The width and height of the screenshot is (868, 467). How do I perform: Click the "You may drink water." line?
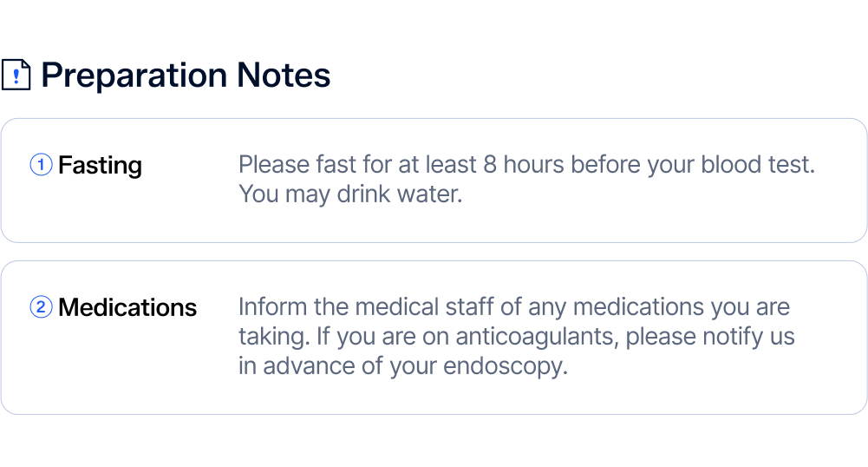click(350, 194)
